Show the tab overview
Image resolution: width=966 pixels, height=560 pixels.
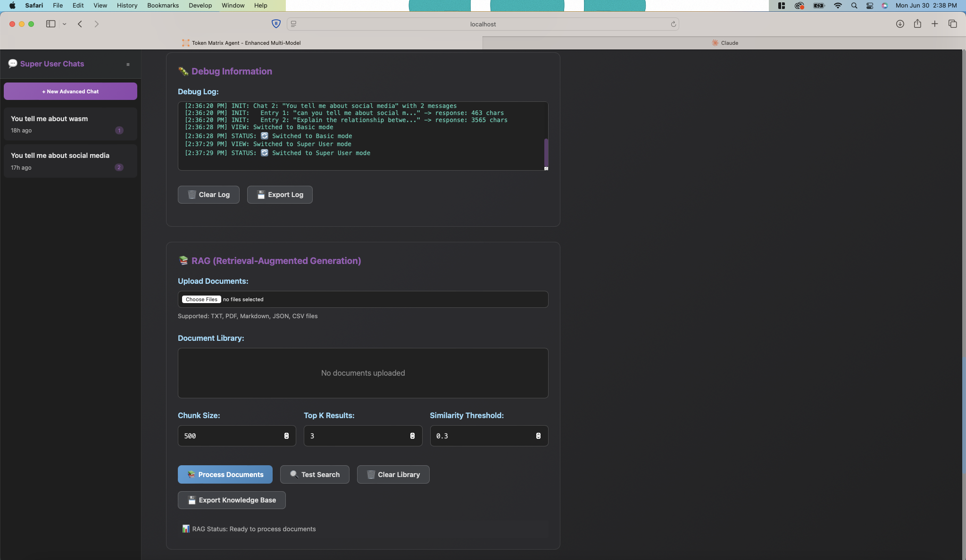point(952,24)
